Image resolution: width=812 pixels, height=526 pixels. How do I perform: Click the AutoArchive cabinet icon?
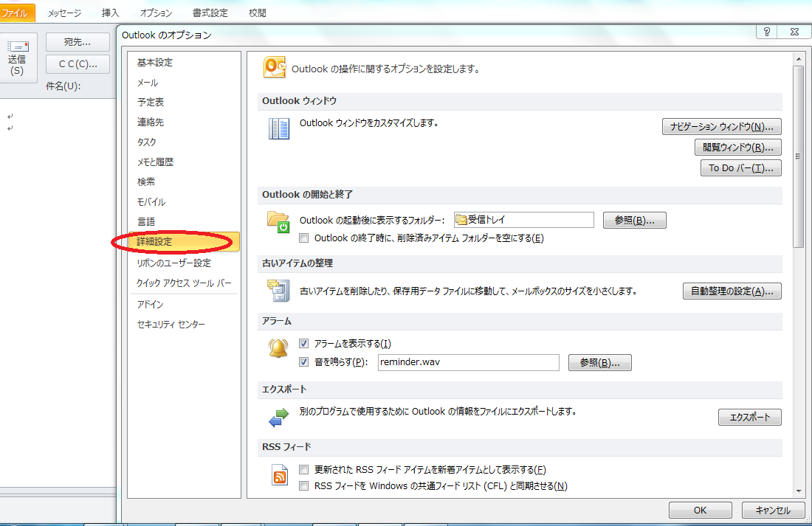(278, 291)
